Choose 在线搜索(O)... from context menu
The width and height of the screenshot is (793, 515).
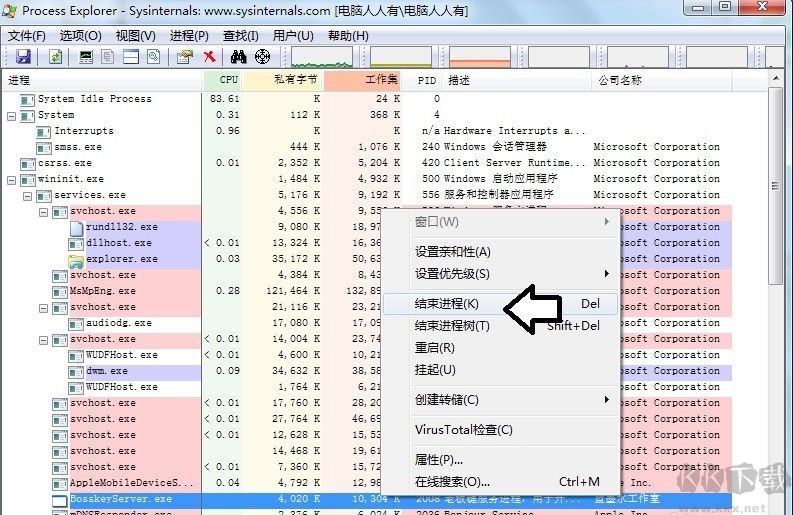(500, 482)
